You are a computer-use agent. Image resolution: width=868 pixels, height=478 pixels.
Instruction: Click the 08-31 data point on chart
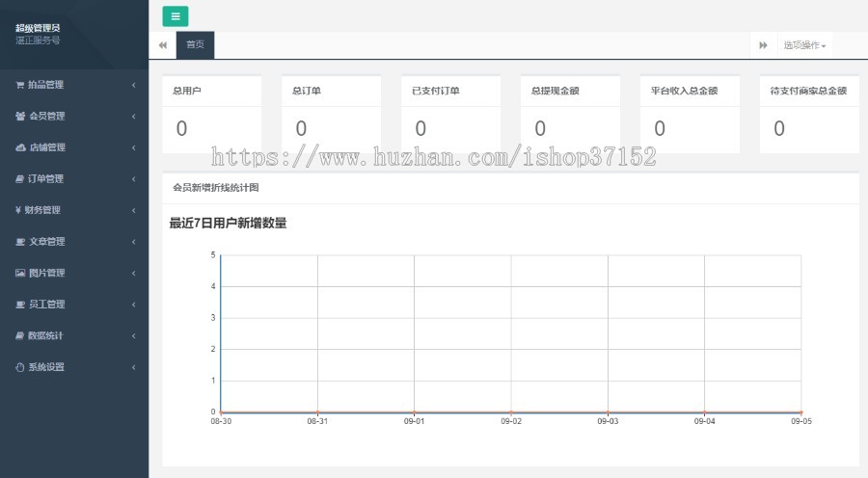point(317,412)
